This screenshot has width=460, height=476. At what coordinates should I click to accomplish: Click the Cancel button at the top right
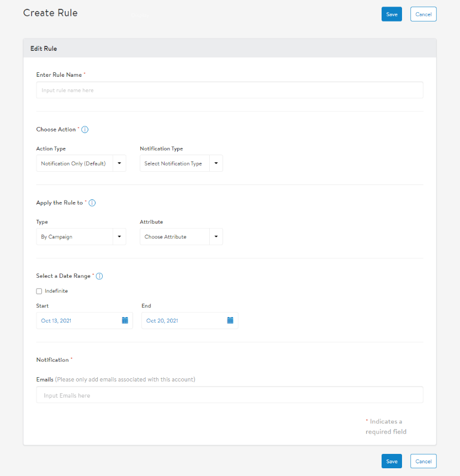click(423, 14)
